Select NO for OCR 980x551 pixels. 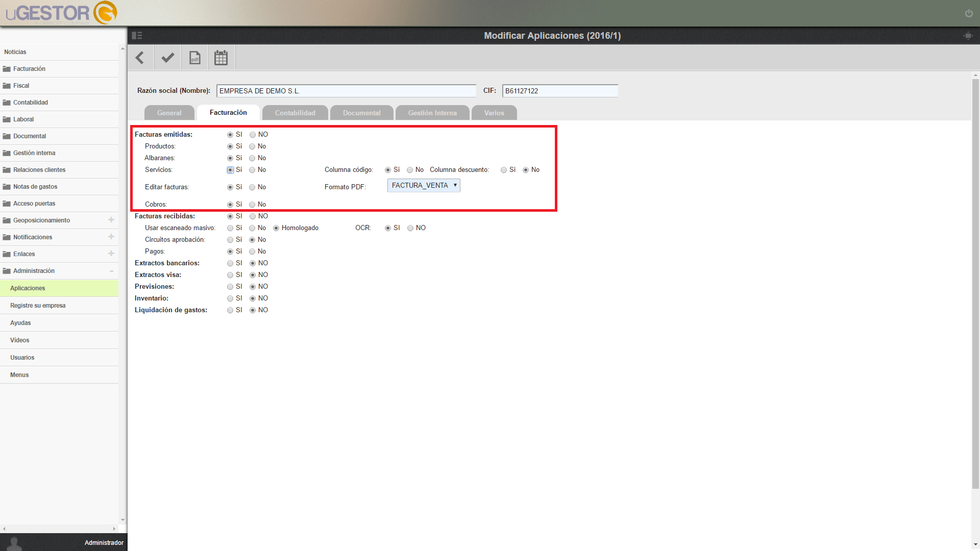point(410,228)
